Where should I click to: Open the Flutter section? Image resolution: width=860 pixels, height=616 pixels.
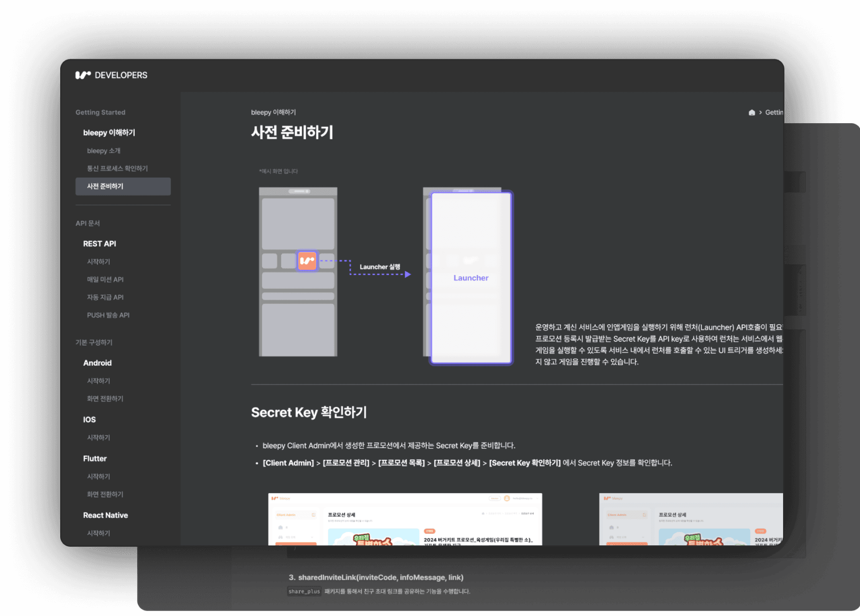coord(95,458)
